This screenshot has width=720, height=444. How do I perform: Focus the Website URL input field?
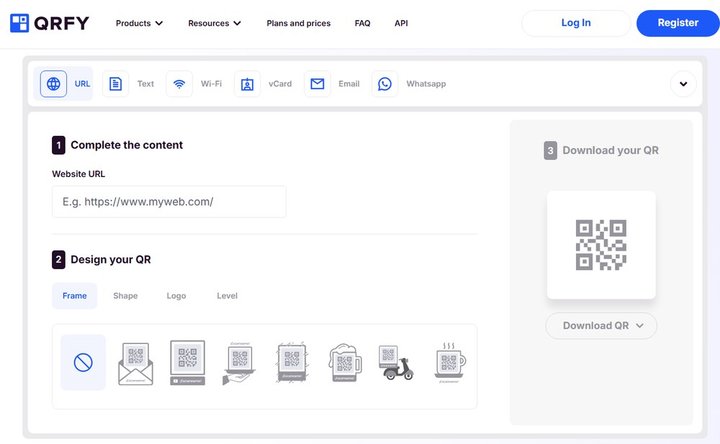point(169,202)
